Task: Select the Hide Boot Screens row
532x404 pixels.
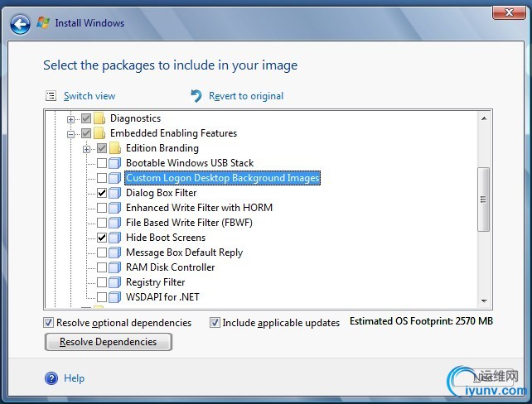Action: (166, 238)
